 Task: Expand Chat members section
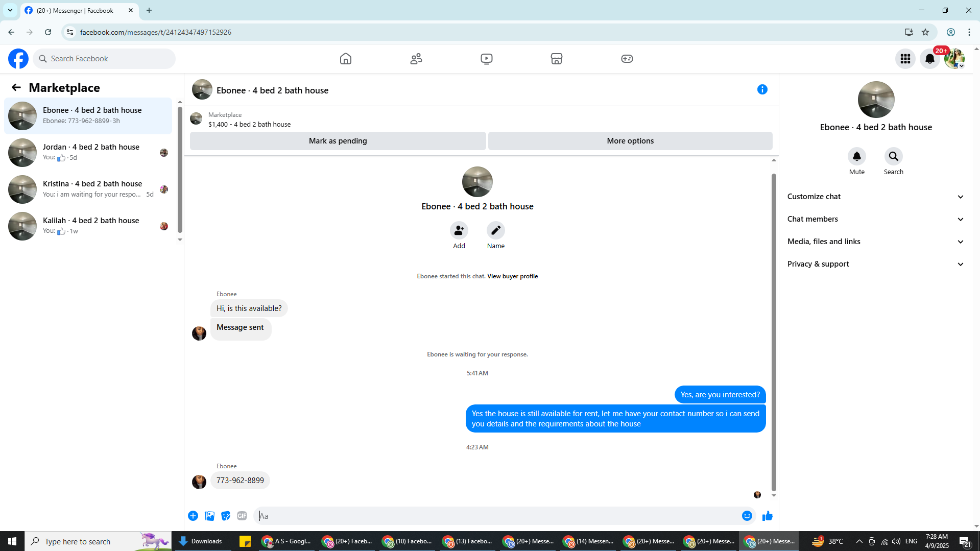[876, 219]
